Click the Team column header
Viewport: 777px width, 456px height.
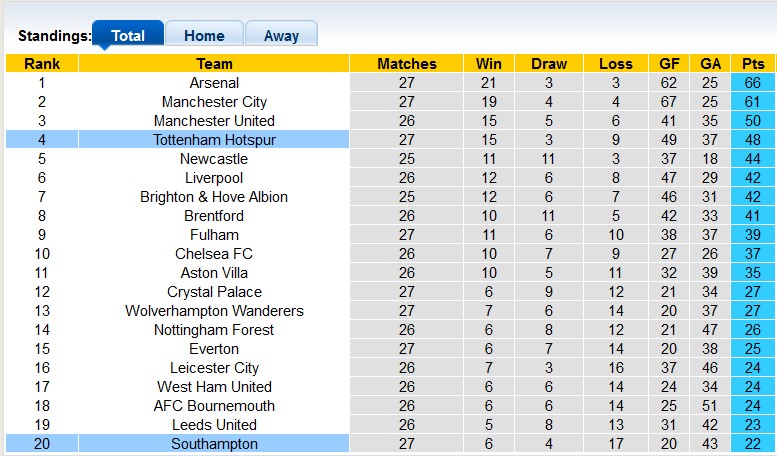pyautogui.click(x=214, y=64)
